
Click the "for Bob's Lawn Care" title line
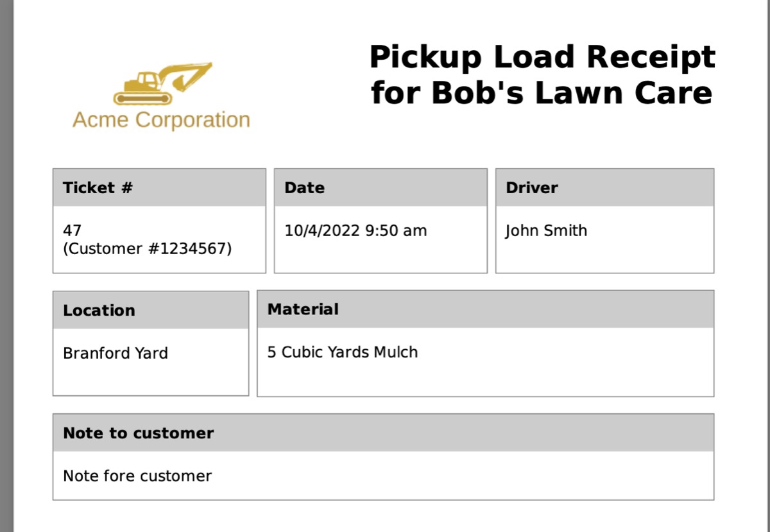[x=542, y=92]
